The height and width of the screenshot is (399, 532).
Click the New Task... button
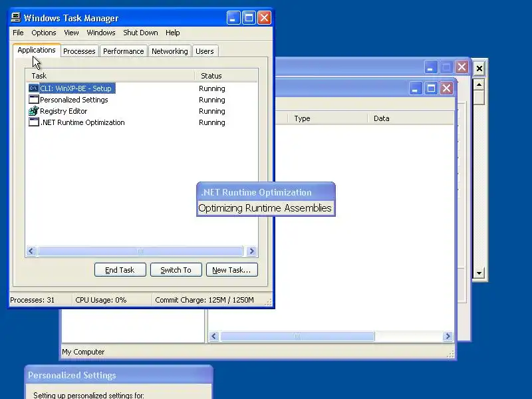[x=231, y=270]
